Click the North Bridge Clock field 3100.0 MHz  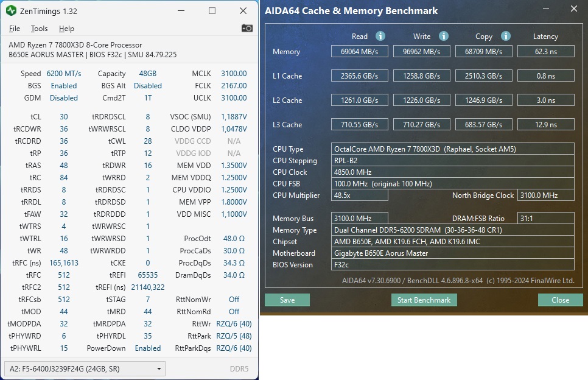pyautogui.click(x=545, y=195)
